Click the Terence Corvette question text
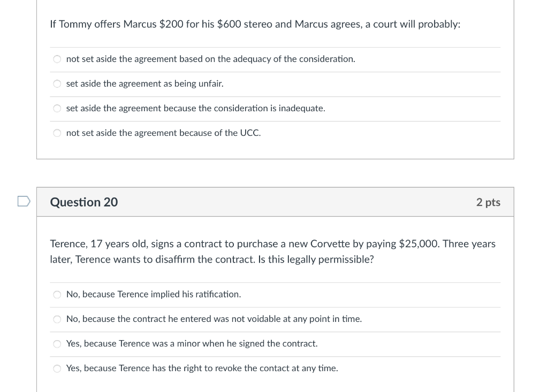The width and height of the screenshot is (548, 392). coord(272,251)
